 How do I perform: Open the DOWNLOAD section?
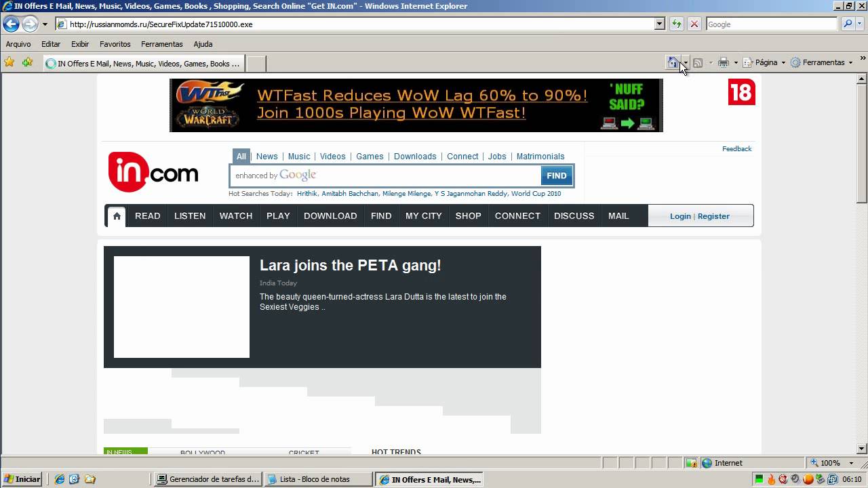coord(330,216)
